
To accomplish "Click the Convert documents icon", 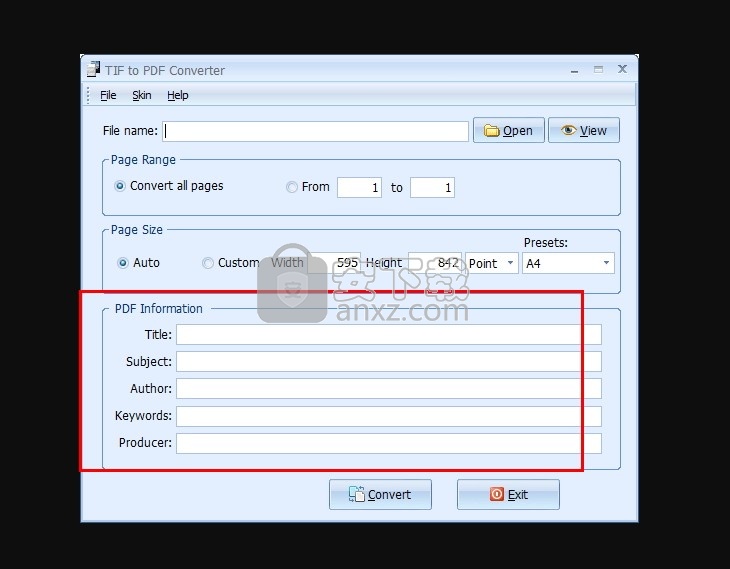I will click(357, 494).
